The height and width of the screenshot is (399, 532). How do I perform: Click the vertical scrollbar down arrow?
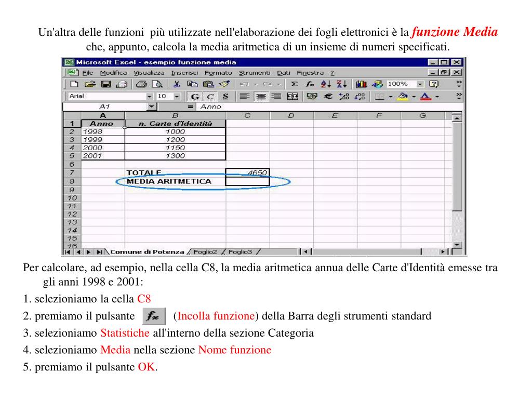click(457, 245)
